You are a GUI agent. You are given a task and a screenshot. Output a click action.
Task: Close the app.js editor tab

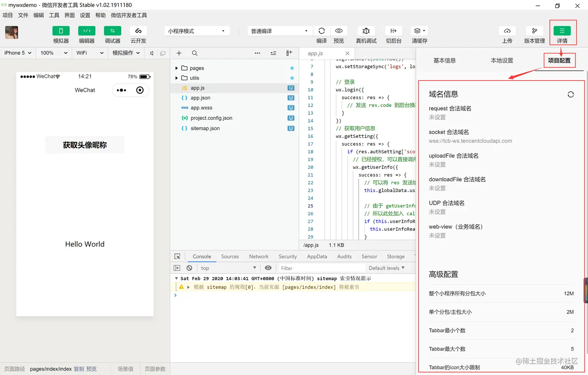[x=347, y=53]
